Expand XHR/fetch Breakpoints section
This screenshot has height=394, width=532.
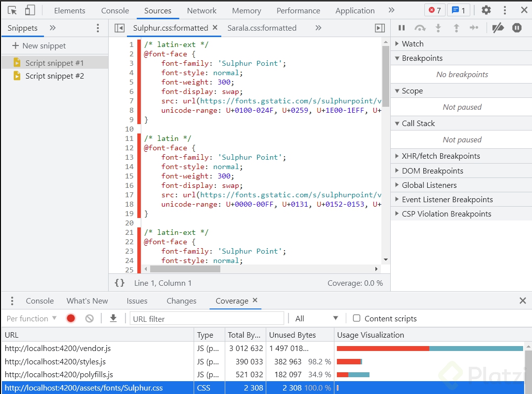tap(461, 156)
